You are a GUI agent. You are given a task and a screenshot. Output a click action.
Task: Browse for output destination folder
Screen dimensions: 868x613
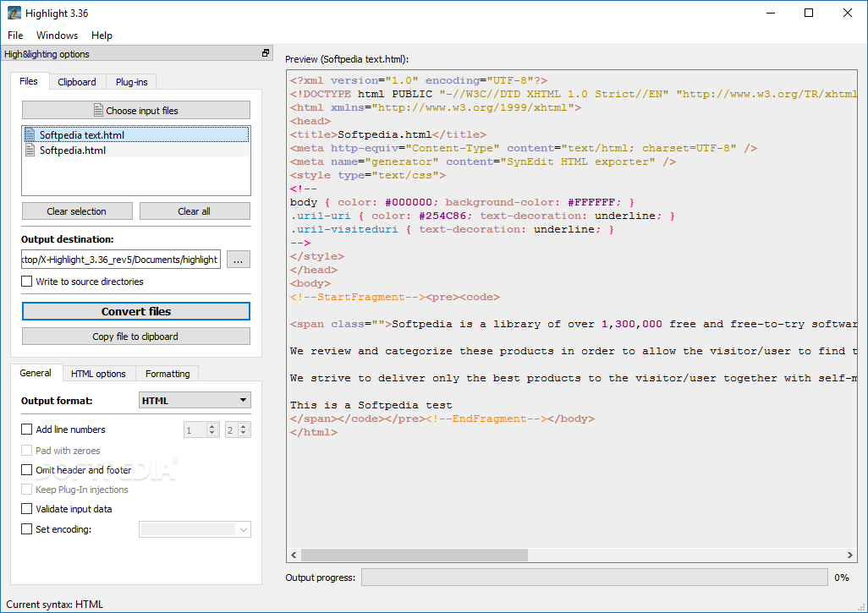click(x=238, y=260)
